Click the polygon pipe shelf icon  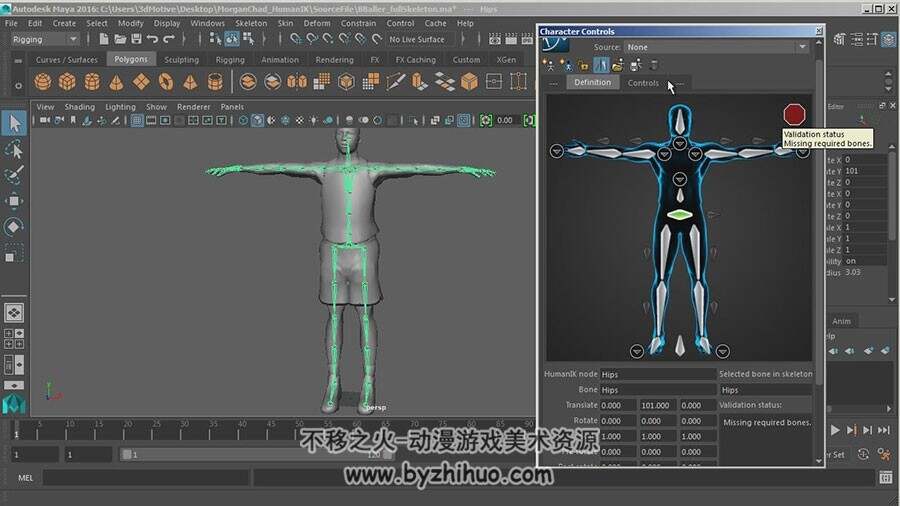pyautogui.click(x=215, y=82)
